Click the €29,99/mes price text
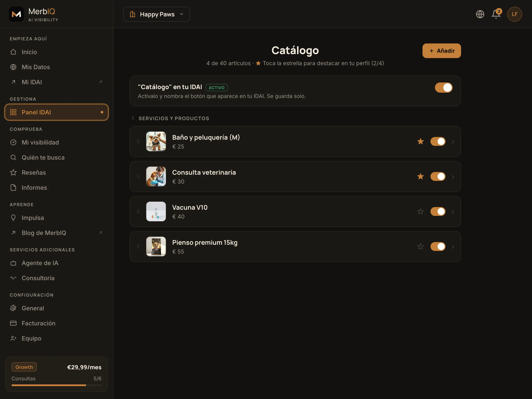Screen dimensions: 532x399 pos(84,367)
